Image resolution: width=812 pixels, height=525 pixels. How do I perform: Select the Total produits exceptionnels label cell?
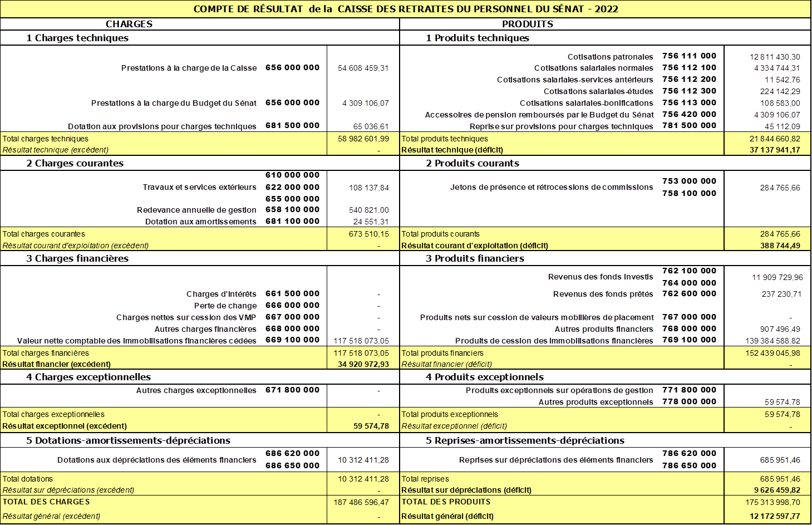[562, 414]
